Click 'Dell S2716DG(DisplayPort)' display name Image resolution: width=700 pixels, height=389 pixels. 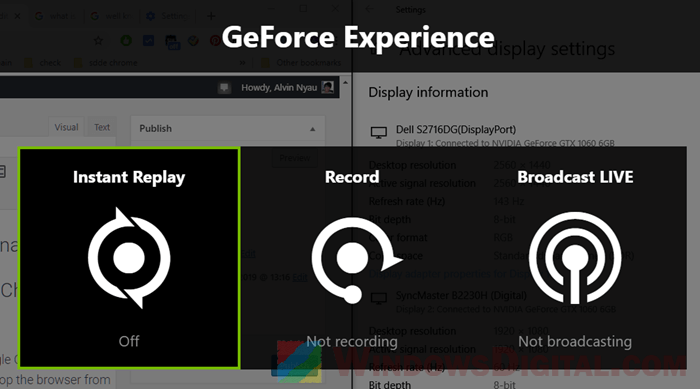(456, 130)
